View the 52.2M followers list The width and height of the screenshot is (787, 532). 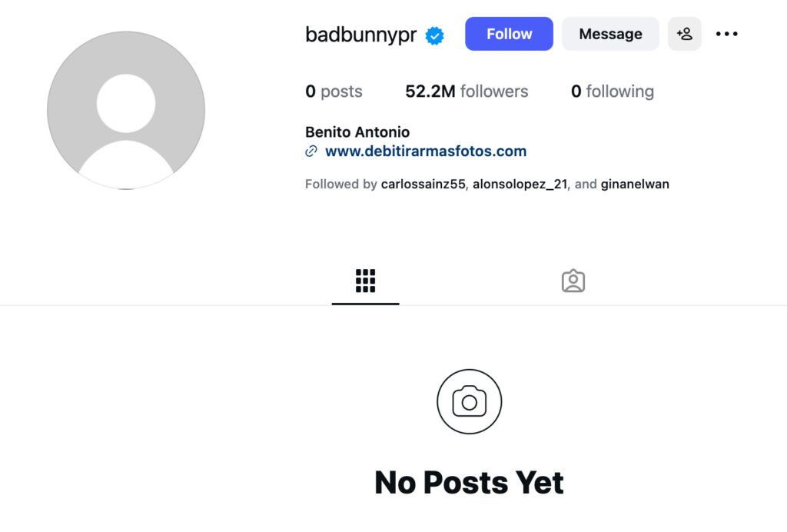[467, 91]
